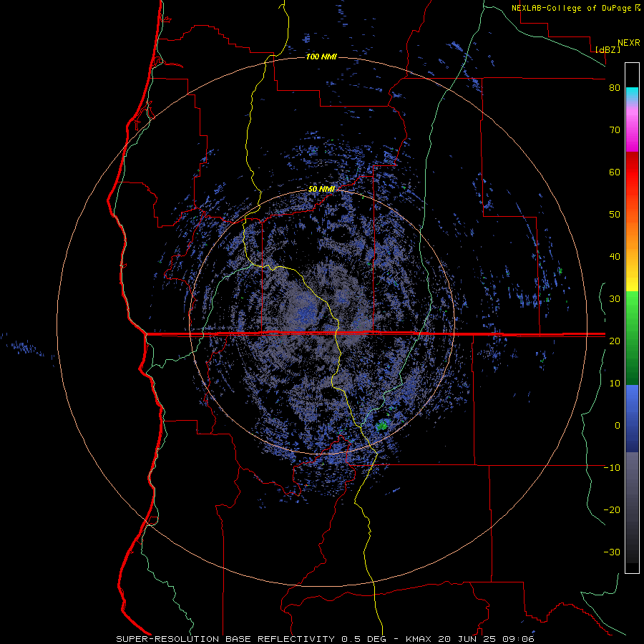The image size is (644, 644).
Task: Click the -30 value on the dBZ scale
Action: click(612, 552)
